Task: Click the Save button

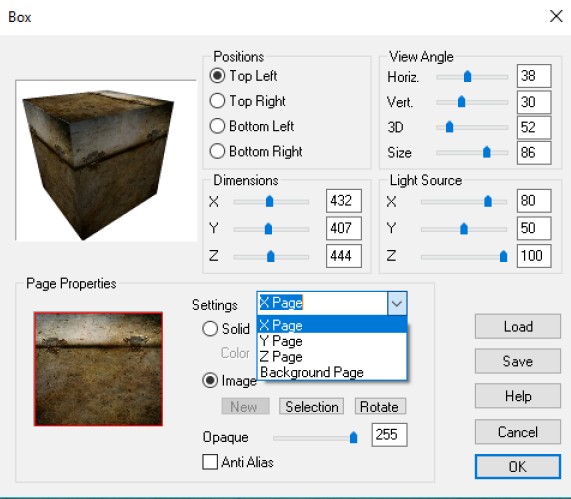Action: point(517,361)
